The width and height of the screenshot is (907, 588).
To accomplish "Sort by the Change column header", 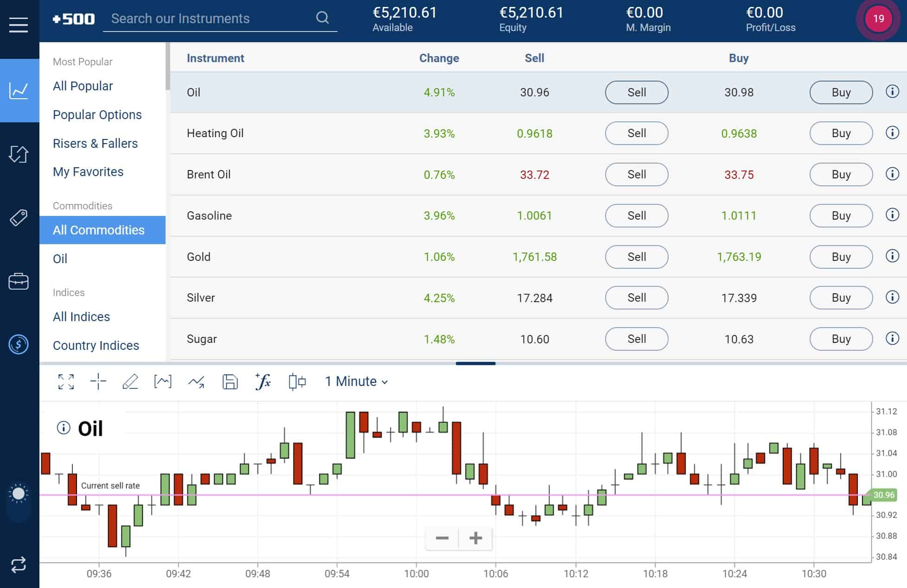I will 439,58.
